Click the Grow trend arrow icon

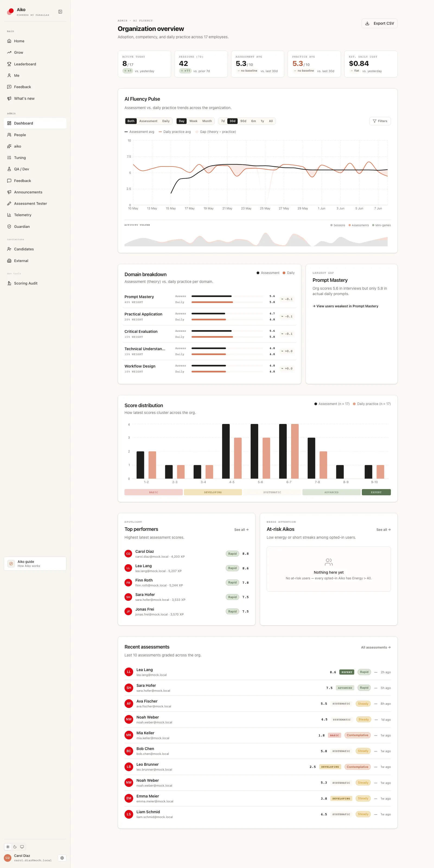pyautogui.click(x=9, y=53)
